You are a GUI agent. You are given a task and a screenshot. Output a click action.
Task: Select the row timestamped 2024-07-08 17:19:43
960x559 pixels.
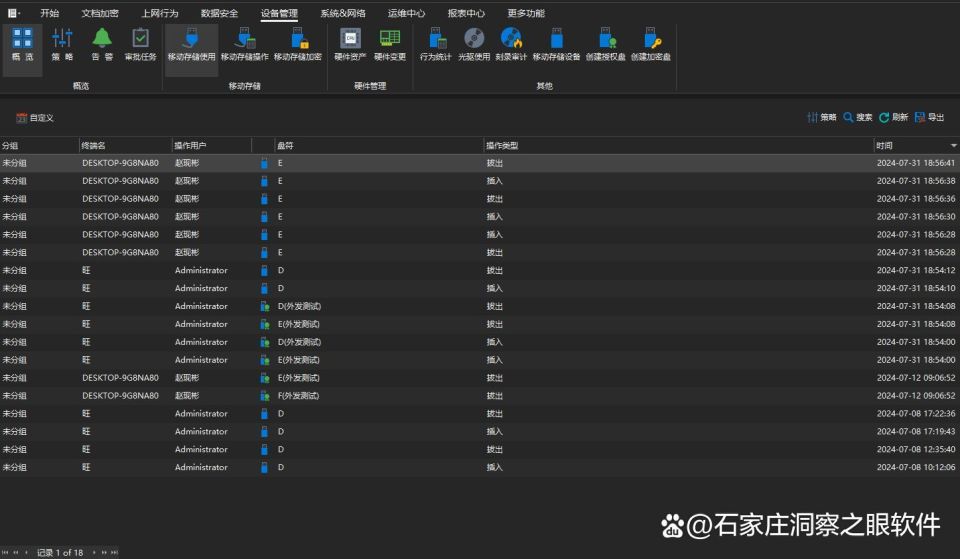click(x=480, y=431)
